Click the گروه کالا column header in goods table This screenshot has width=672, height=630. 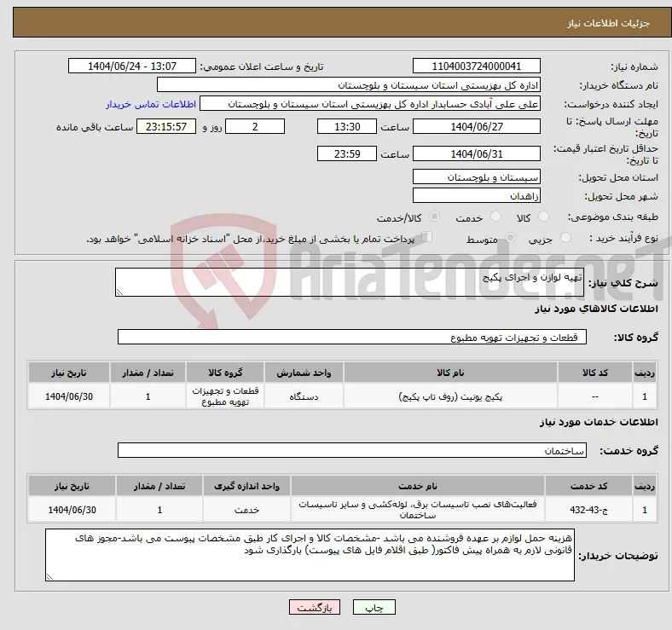coord(225,373)
